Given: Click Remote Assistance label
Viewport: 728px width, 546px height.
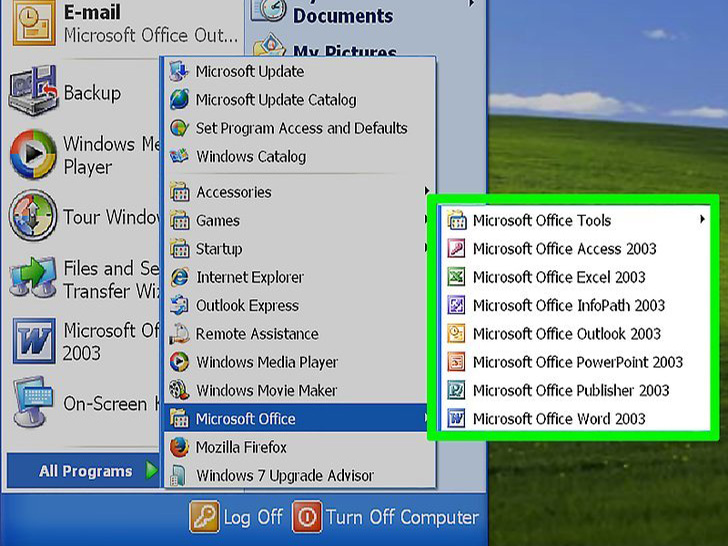Looking at the screenshot, I should click(257, 334).
